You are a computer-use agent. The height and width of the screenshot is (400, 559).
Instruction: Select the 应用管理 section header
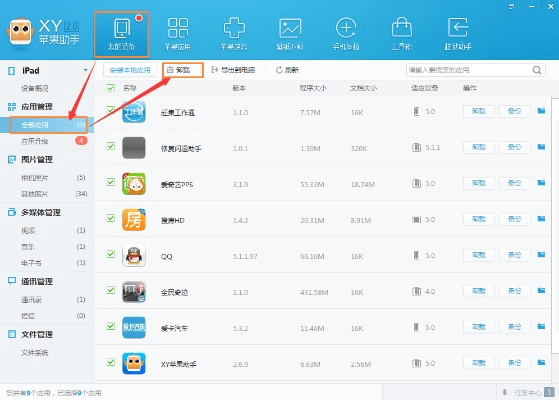coord(37,107)
